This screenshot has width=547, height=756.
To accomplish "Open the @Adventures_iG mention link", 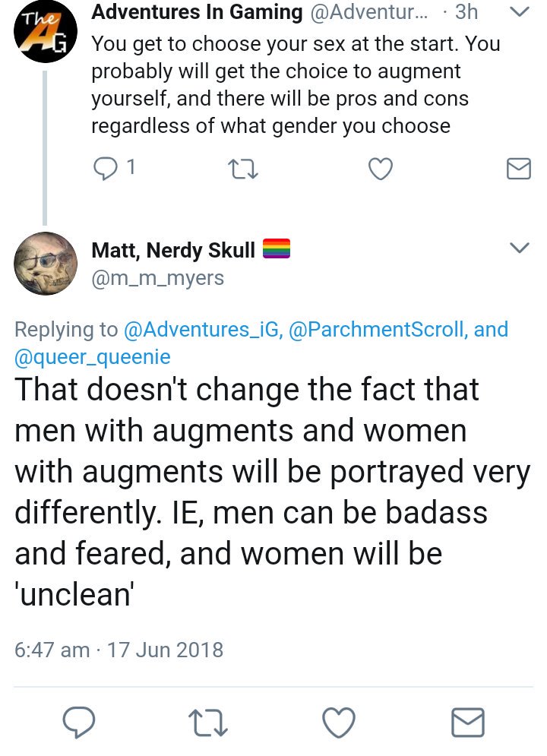I will [204, 329].
